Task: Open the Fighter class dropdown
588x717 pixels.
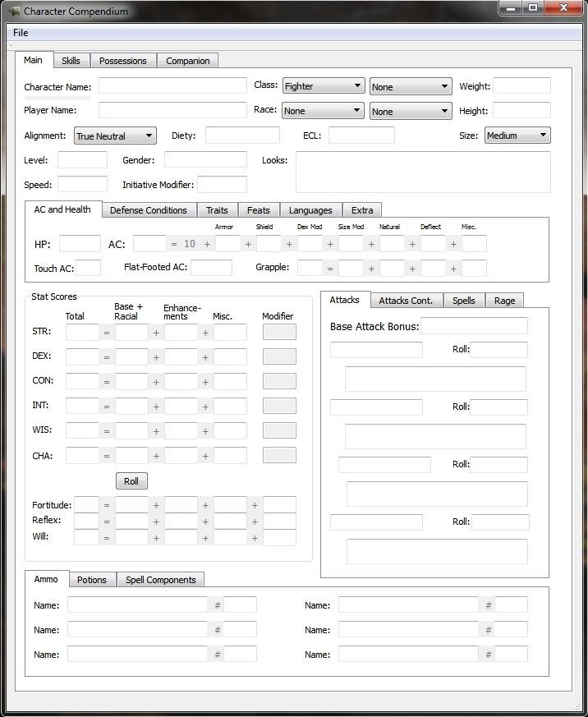Action: click(x=324, y=86)
